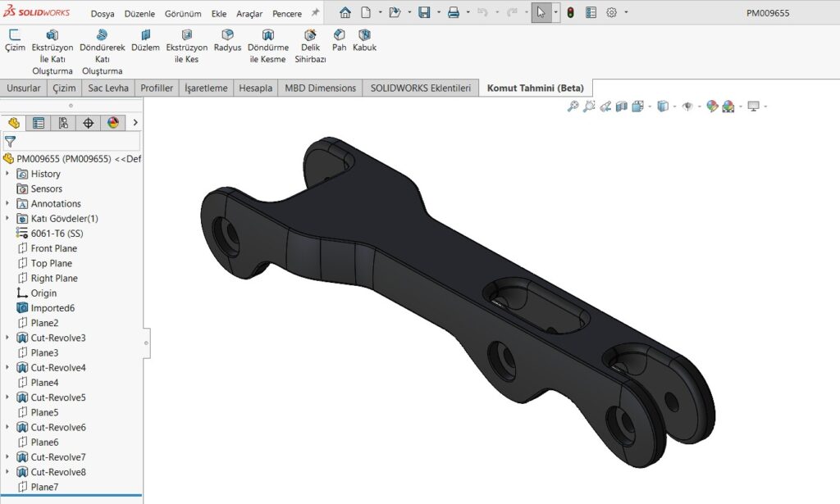Click the feature tree filter input field
Viewport: 840px width, 504px height.
78,142
